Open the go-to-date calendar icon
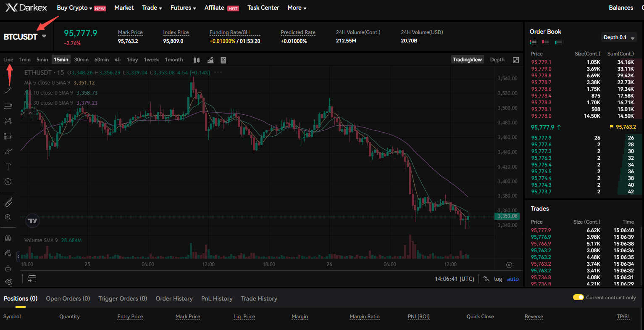Screen dimensions: 644x330 click(x=32, y=278)
